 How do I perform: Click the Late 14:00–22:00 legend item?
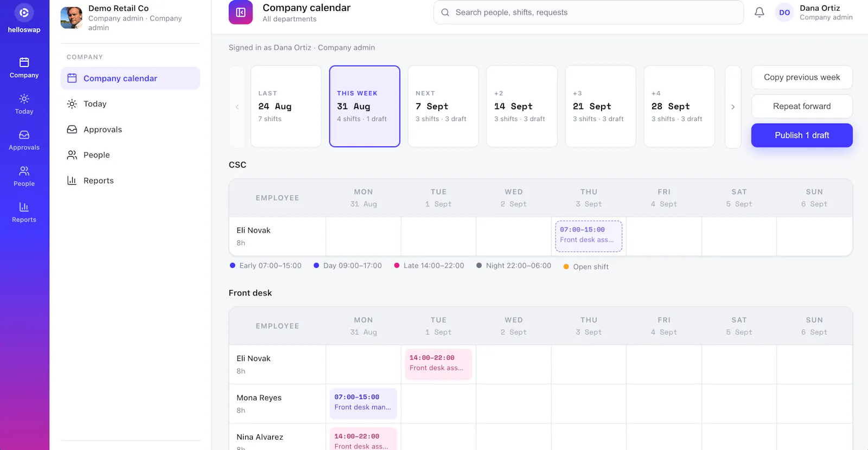click(x=429, y=266)
